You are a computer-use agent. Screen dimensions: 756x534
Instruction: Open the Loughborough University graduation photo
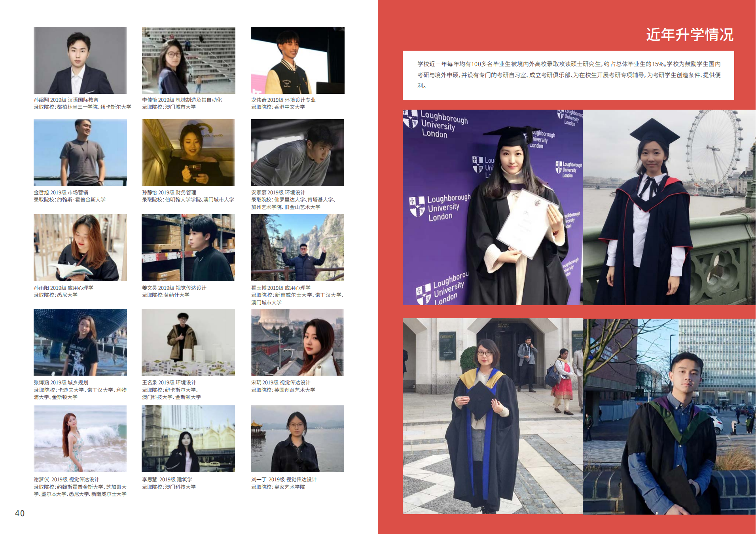click(492, 207)
